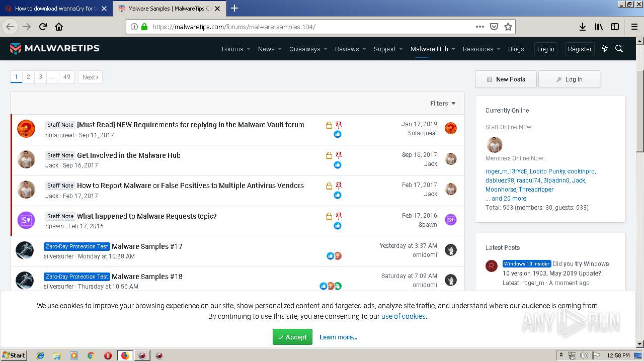Open the Learn more cookies link
Screen dimensions: 644x362
(338, 337)
